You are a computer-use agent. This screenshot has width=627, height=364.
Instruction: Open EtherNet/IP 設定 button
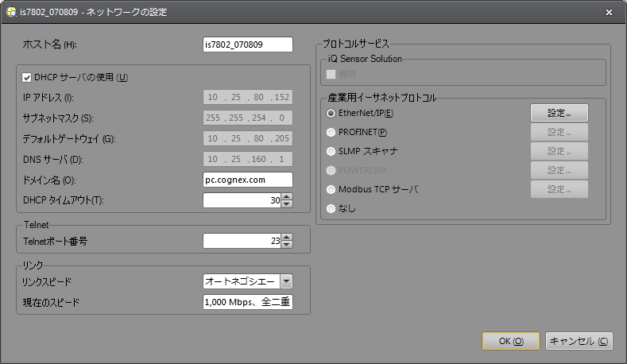pyautogui.click(x=559, y=113)
